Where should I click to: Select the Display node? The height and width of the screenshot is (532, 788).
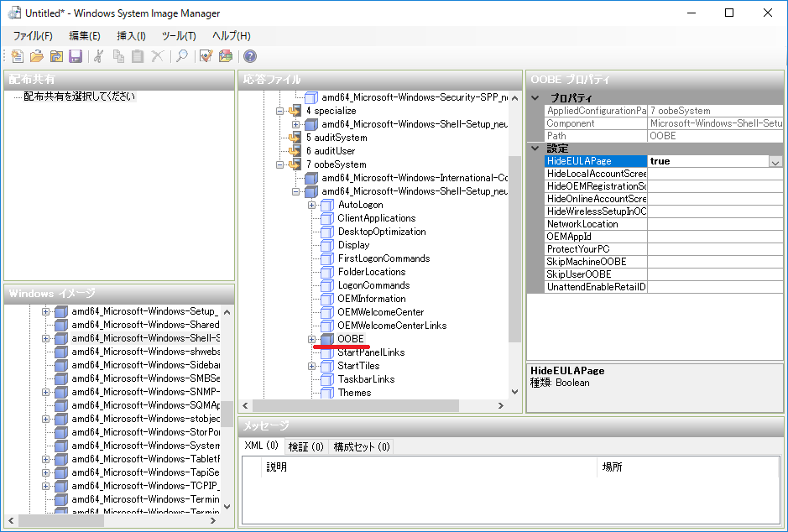(353, 245)
